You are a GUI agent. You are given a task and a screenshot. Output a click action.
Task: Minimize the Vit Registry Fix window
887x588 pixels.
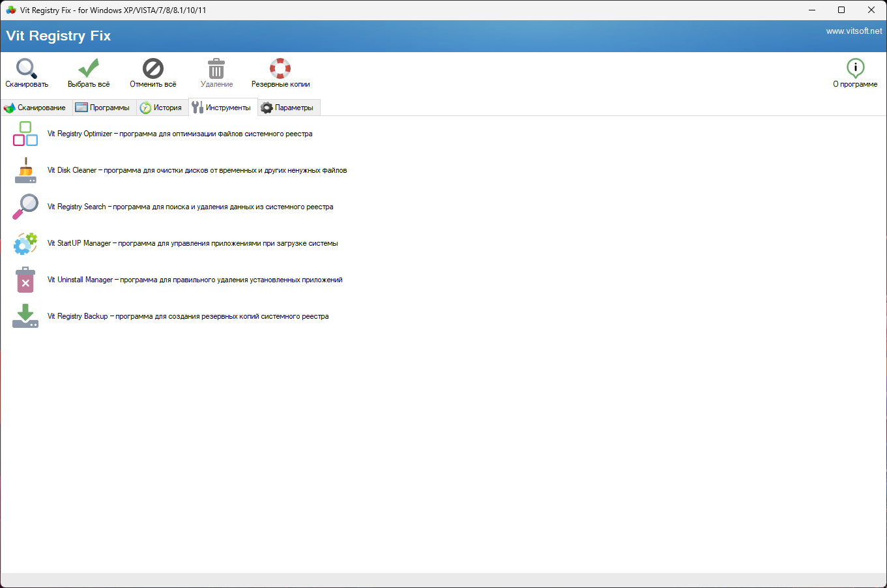point(812,10)
